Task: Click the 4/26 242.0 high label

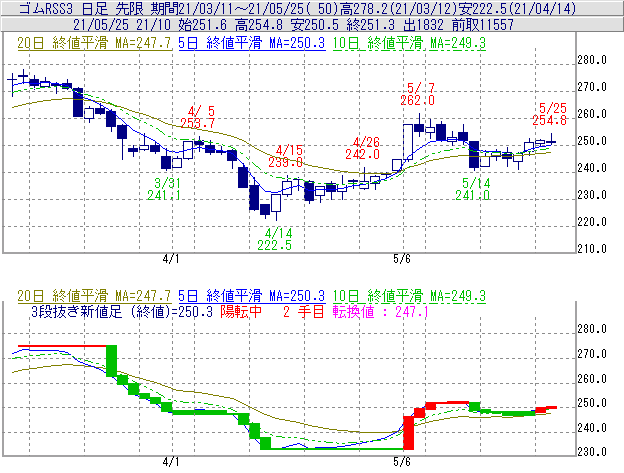Action: click(x=363, y=148)
